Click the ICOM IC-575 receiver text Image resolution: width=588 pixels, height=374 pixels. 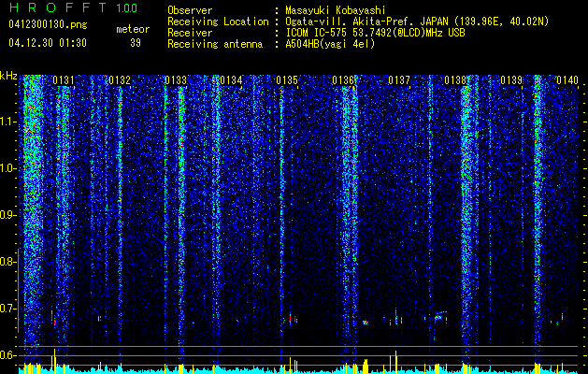tap(376, 33)
